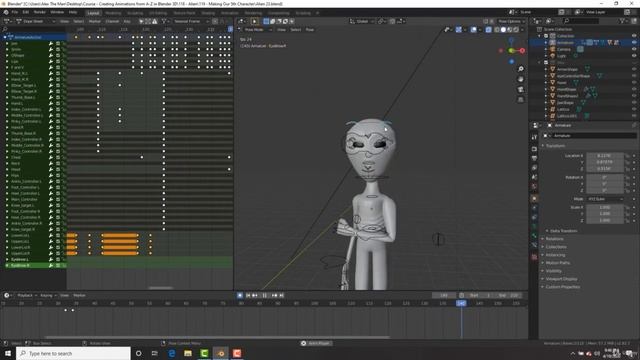This screenshot has width=640, height=360.
Task: Toggle X-ray view
Action: 489,29
